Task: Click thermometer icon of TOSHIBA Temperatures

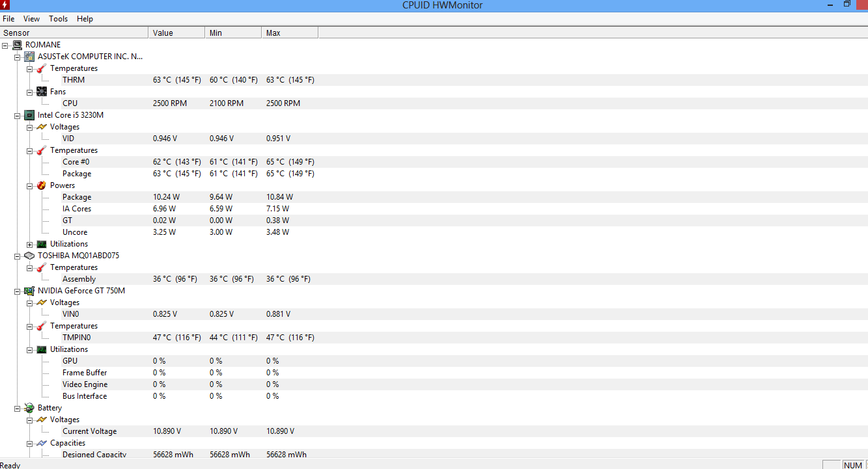Action: [42, 267]
